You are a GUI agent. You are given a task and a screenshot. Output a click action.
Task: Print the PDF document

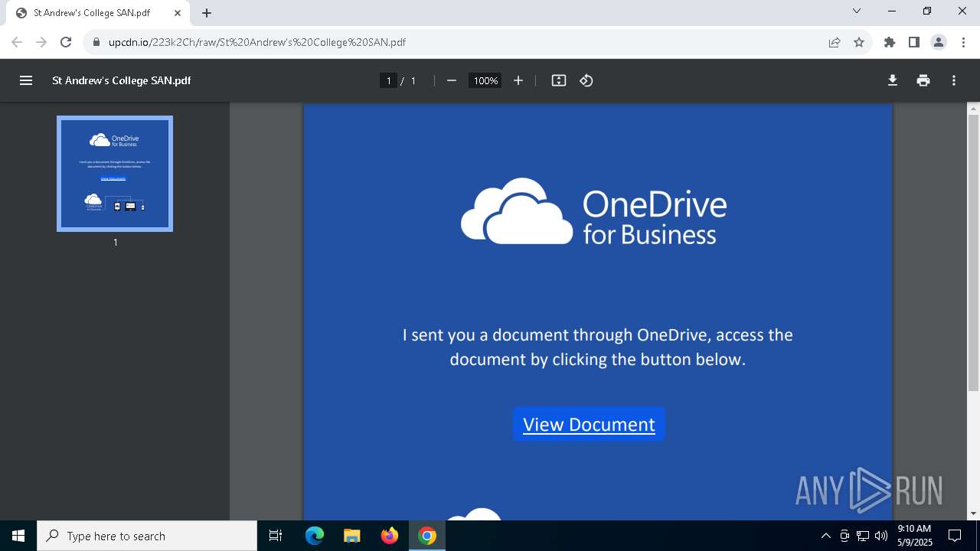pos(923,80)
